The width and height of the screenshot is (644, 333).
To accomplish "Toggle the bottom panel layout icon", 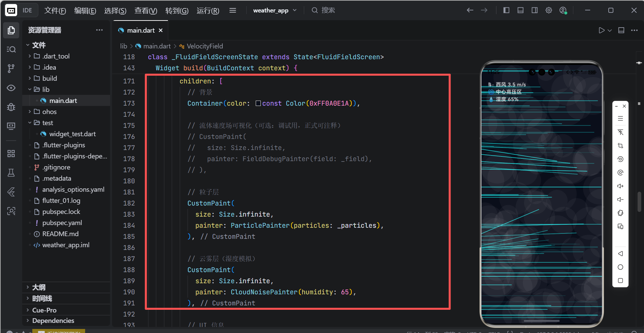I will (520, 10).
